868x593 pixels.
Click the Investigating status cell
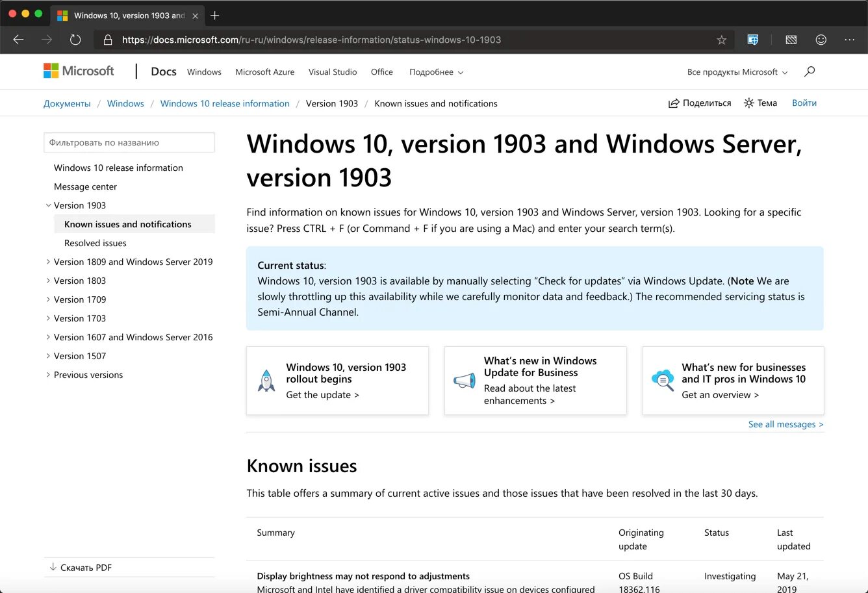[730, 576]
